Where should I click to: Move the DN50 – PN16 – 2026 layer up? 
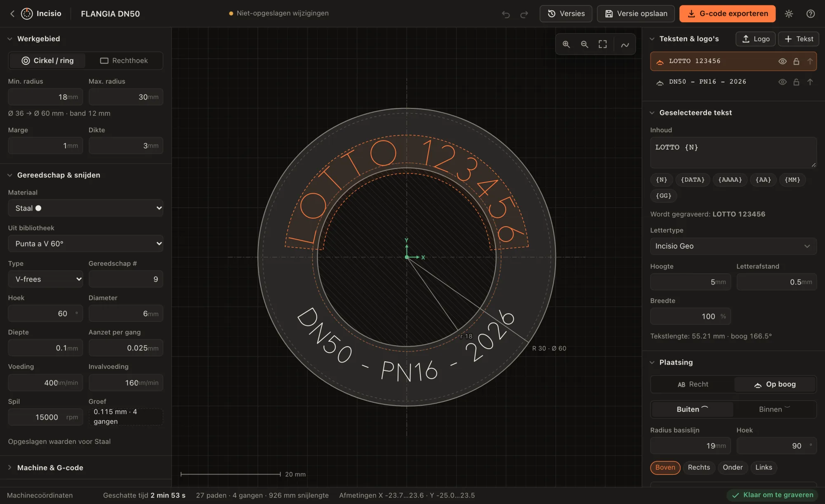click(x=810, y=82)
